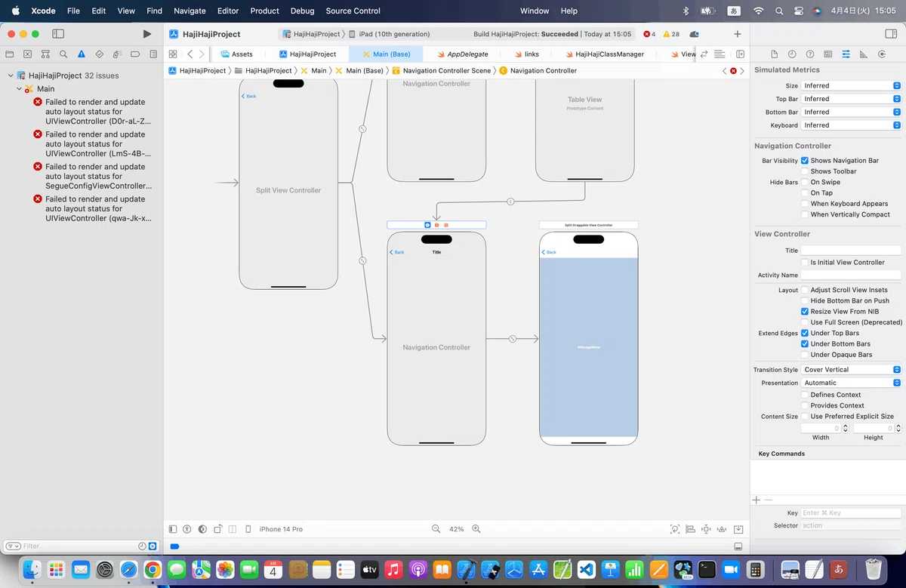Select the Split View Controller scene
The height and width of the screenshot is (588, 906).
click(x=288, y=183)
